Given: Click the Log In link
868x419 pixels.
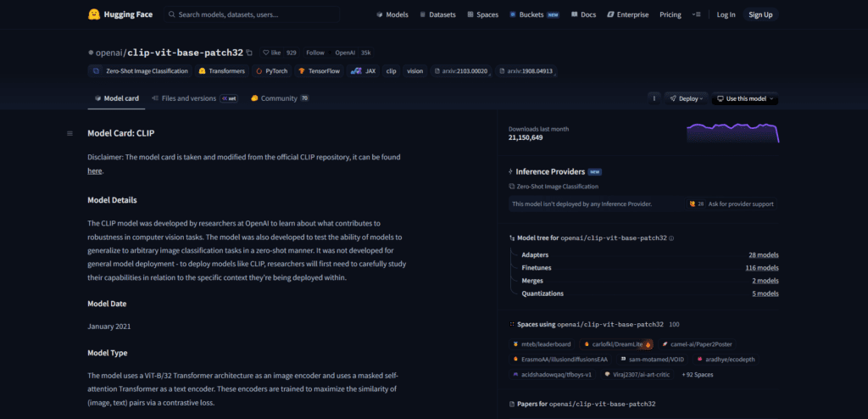Looking at the screenshot, I should (x=726, y=15).
